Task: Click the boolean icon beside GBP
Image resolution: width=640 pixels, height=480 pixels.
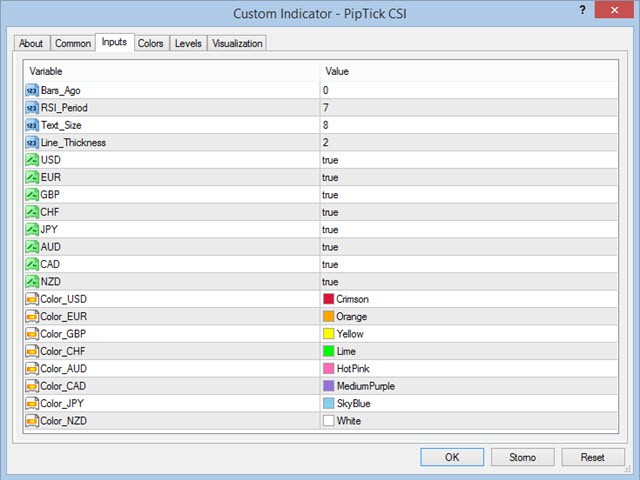Action: (x=32, y=195)
